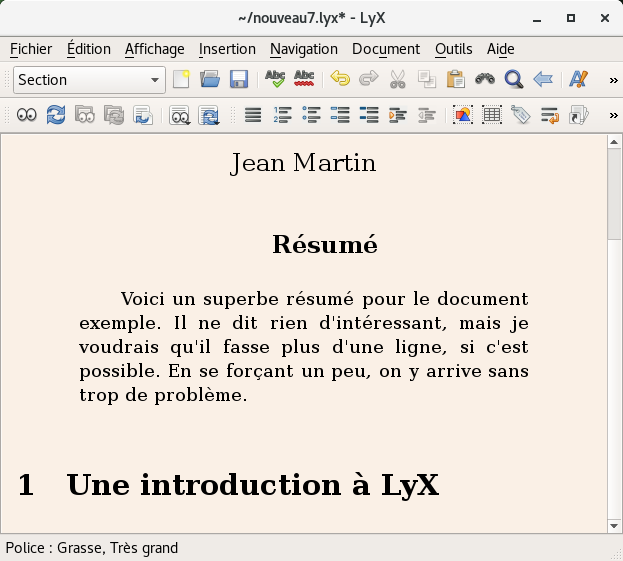
Task: Open a file with the folder icon
Action: (x=210, y=79)
